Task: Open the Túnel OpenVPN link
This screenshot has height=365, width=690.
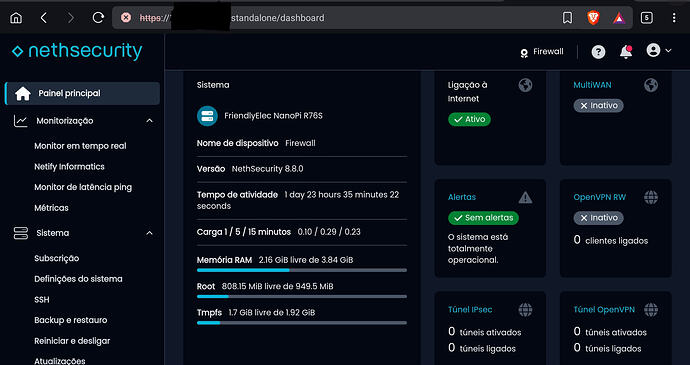Action: click(604, 310)
